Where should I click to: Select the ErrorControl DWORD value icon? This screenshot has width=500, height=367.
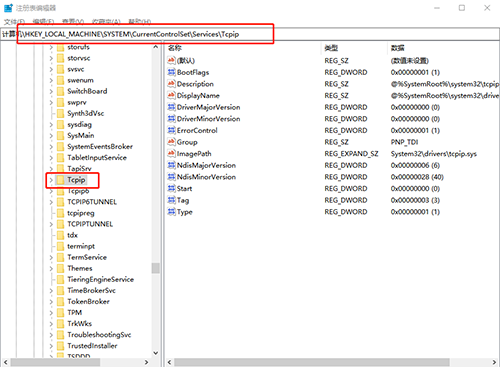[x=171, y=130]
